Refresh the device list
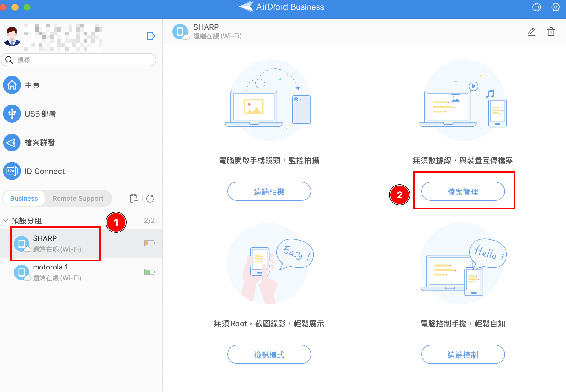This screenshot has width=566, height=392. [x=150, y=198]
